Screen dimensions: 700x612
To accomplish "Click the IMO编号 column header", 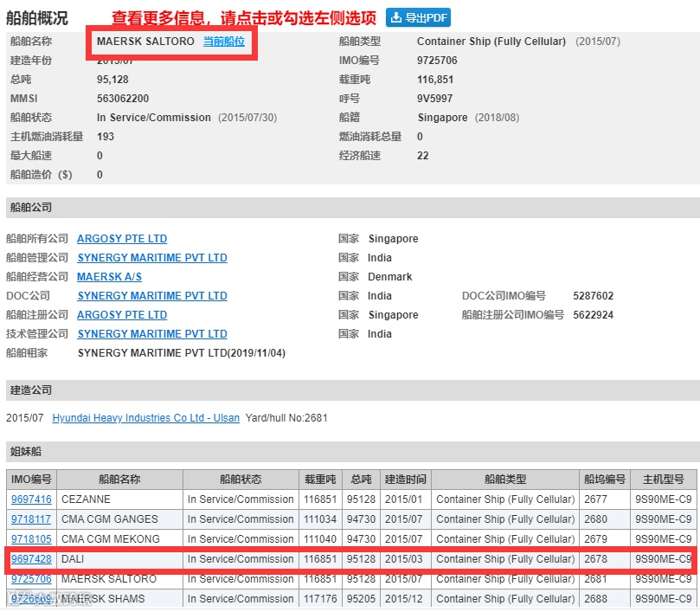I will click(31, 480).
